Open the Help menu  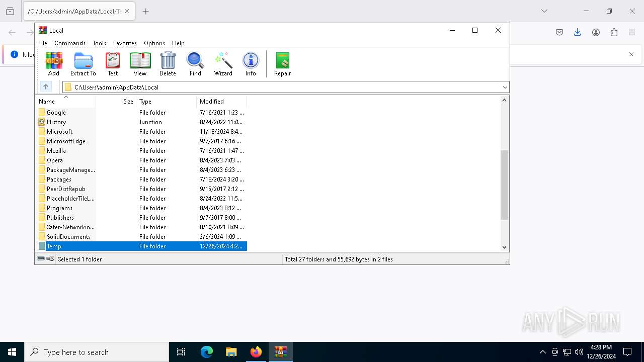pyautogui.click(x=178, y=43)
